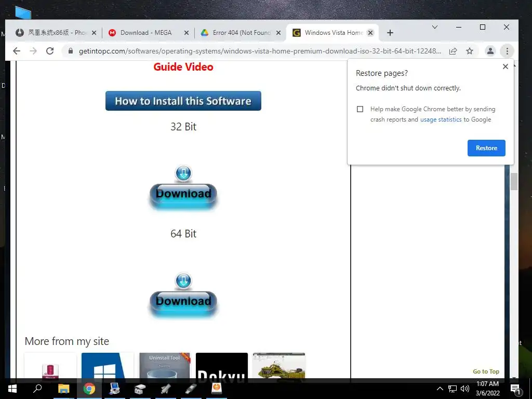This screenshot has height=399, width=532.
Task: Click the Guide Video heading
Action: (x=183, y=67)
